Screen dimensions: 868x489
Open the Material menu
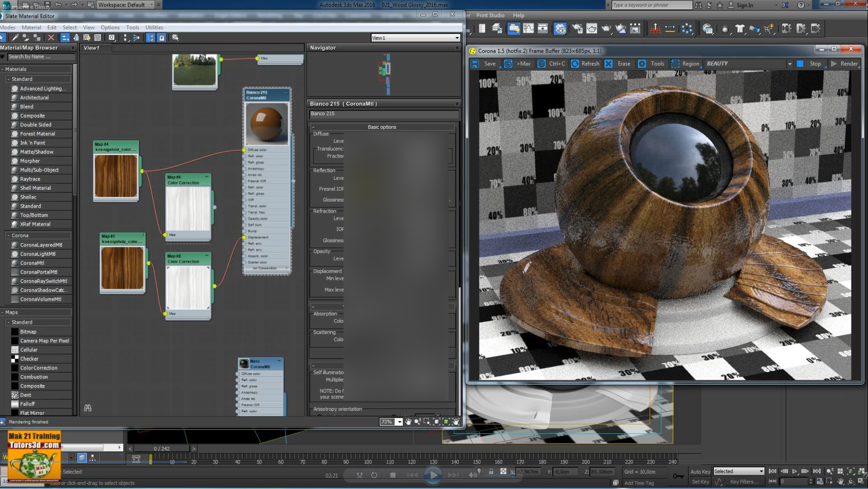coord(31,27)
